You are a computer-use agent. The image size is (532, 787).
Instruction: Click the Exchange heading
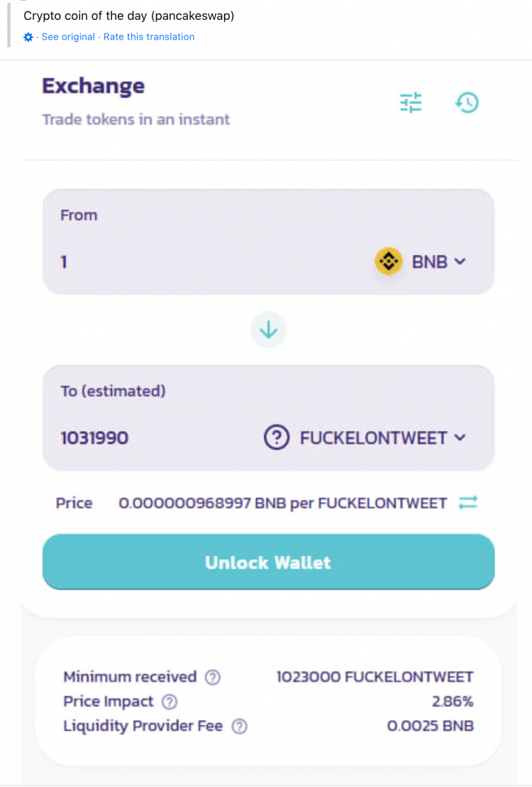point(94,86)
